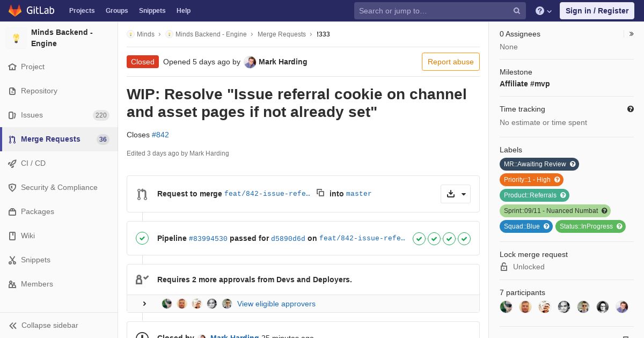Click the Merge Requests breadcrumb link

(x=282, y=34)
